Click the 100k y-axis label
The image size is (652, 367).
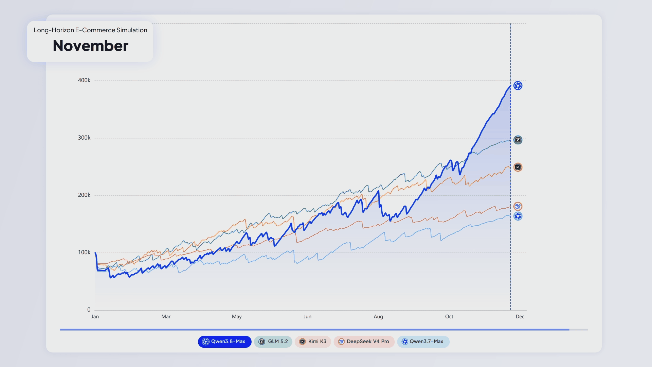(x=84, y=252)
